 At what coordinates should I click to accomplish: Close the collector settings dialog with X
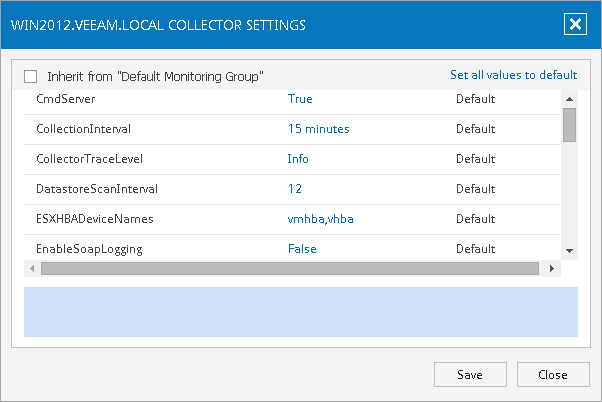[x=574, y=25]
